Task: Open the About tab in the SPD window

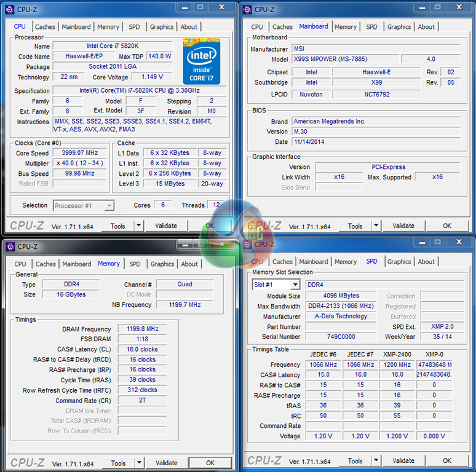Action: [426, 262]
